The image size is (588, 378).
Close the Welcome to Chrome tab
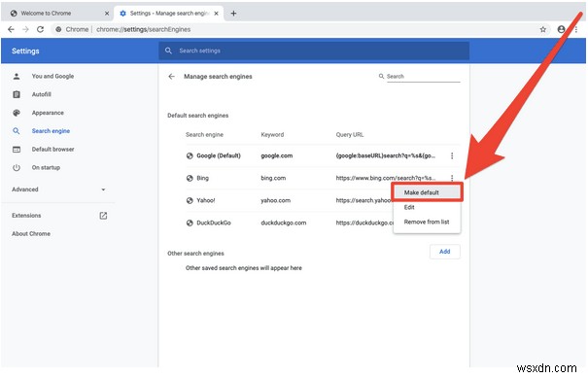107,14
